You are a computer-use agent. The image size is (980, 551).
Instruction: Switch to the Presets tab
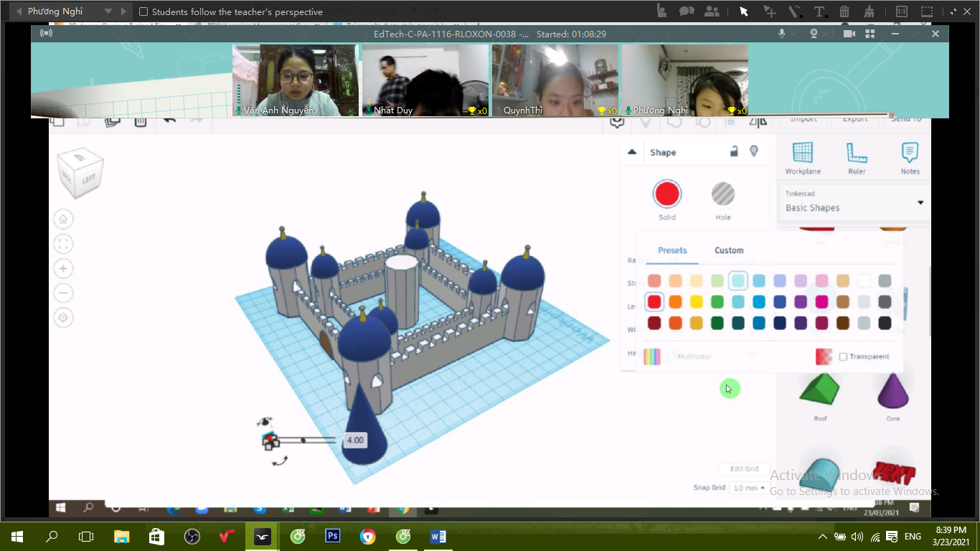[672, 250]
